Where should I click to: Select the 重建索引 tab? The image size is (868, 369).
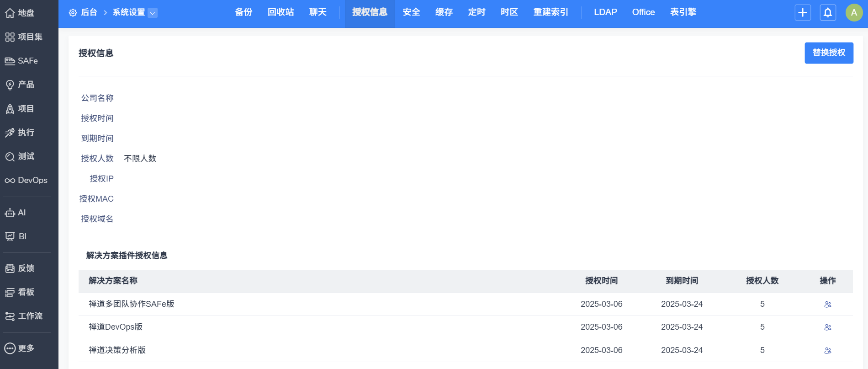(x=550, y=12)
